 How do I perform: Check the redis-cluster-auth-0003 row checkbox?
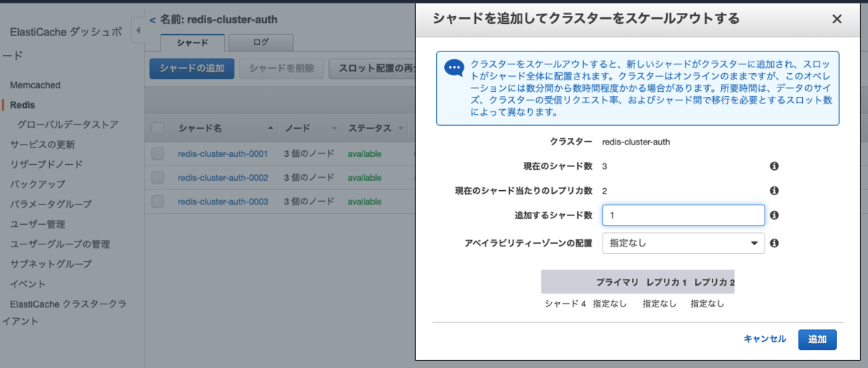click(158, 202)
